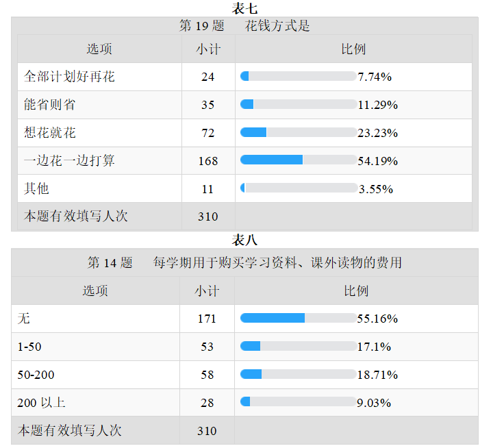This screenshot has width=504, height=446.
Task: Click the 第 19 题 花钱方式是 title
Action: [x=244, y=26]
